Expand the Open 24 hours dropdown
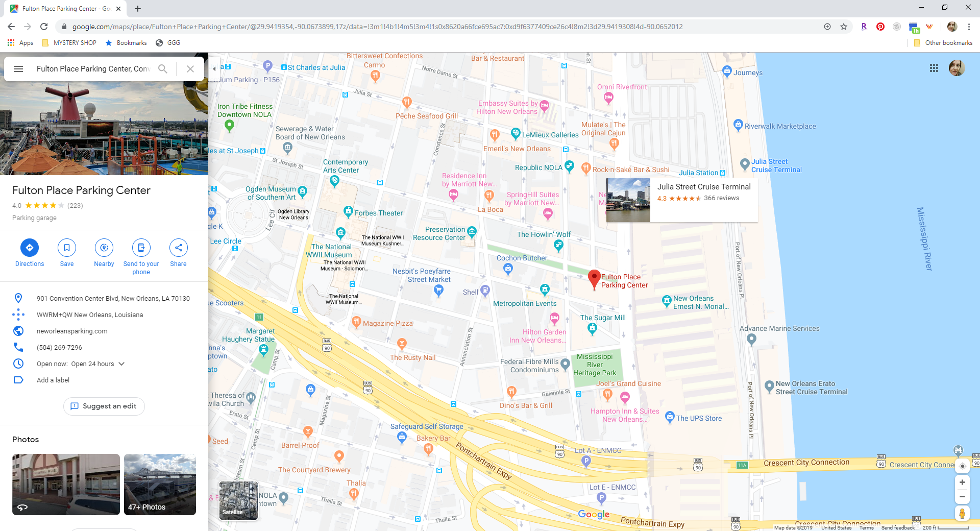 pos(121,364)
